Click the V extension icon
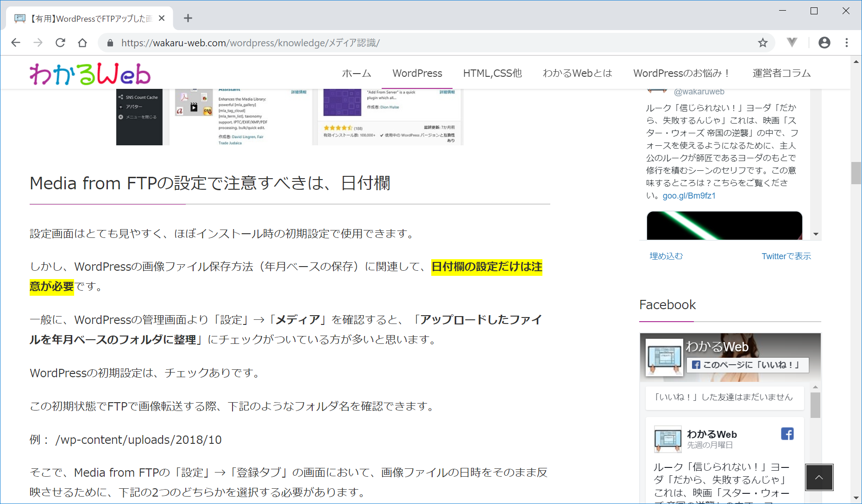Screen dimensions: 862x504 click(x=792, y=43)
